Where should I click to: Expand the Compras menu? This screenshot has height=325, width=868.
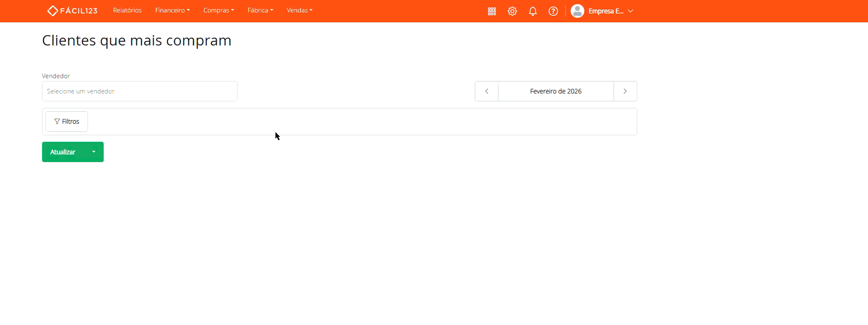click(x=218, y=10)
